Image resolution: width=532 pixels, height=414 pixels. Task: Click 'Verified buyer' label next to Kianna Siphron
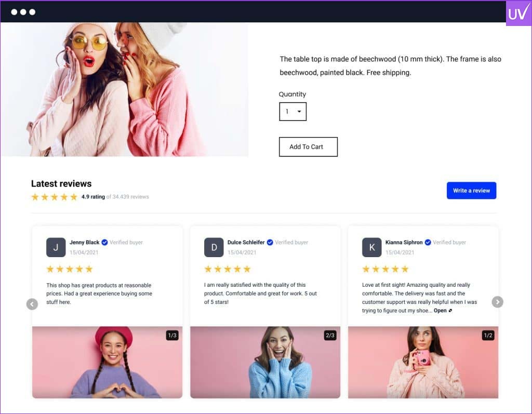point(449,242)
